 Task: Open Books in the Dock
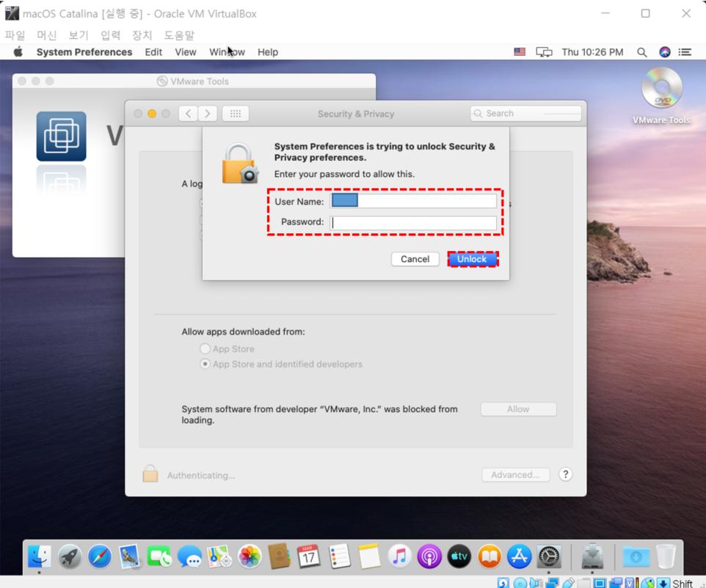coord(489,556)
